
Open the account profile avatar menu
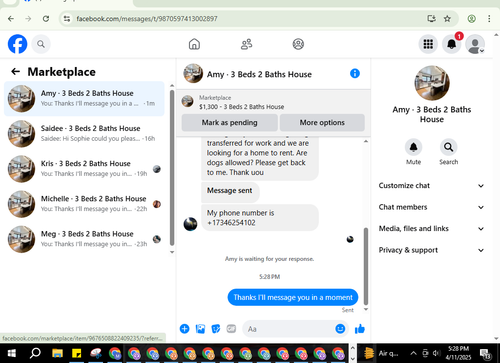pyautogui.click(x=475, y=44)
